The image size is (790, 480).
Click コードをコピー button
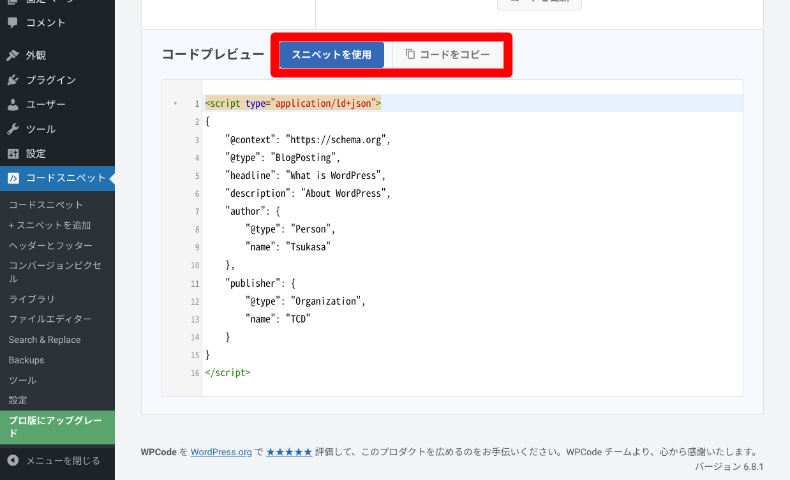coord(447,54)
